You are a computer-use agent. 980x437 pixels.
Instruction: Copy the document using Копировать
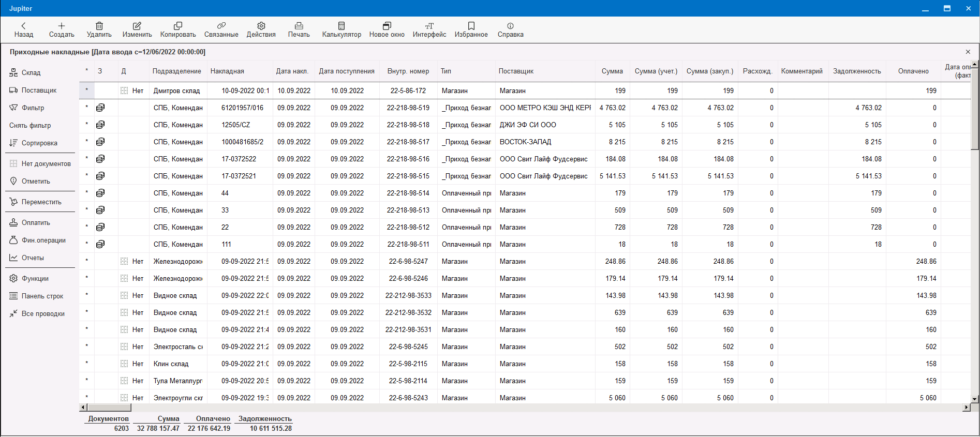pyautogui.click(x=178, y=29)
